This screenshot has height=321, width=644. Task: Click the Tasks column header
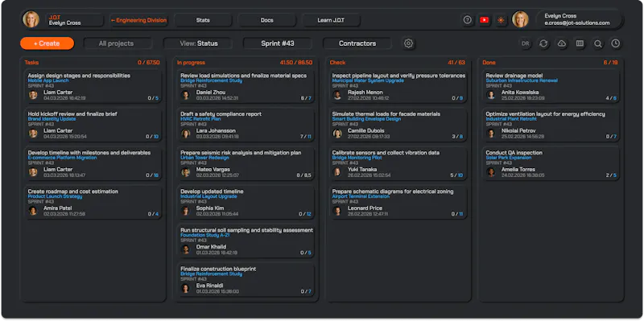pos(31,63)
